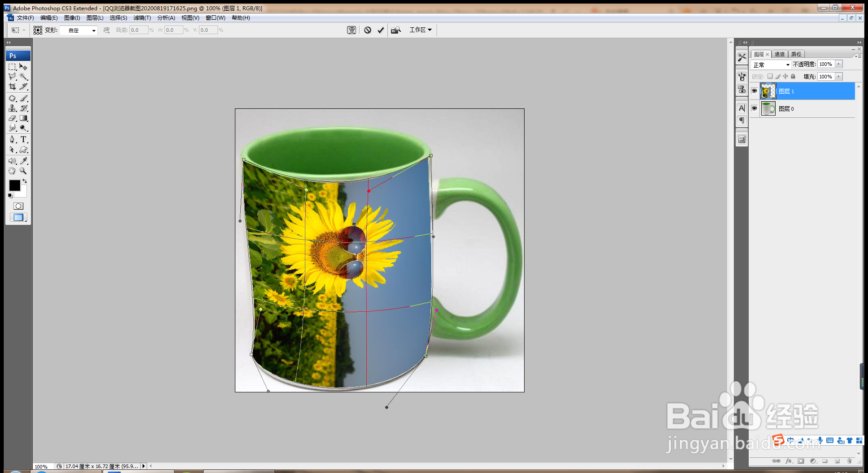Click the 图层 1 layer name
The image size is (868, 473).
click(786, 91)
